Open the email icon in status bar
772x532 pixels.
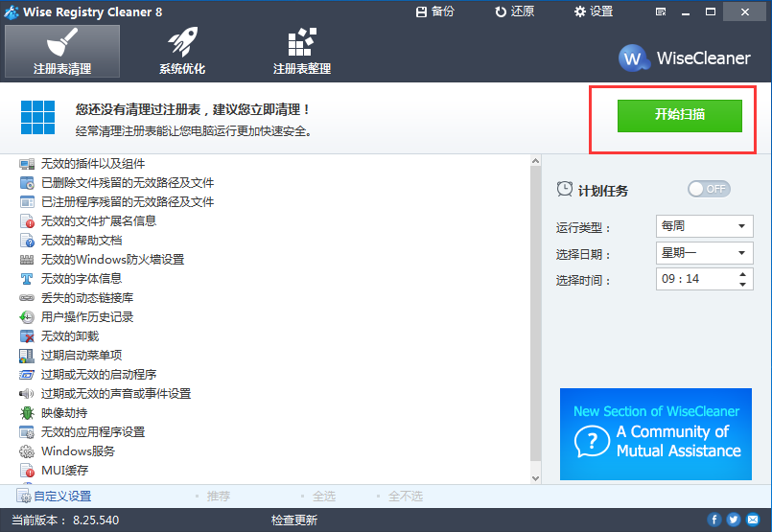point(753,520)
